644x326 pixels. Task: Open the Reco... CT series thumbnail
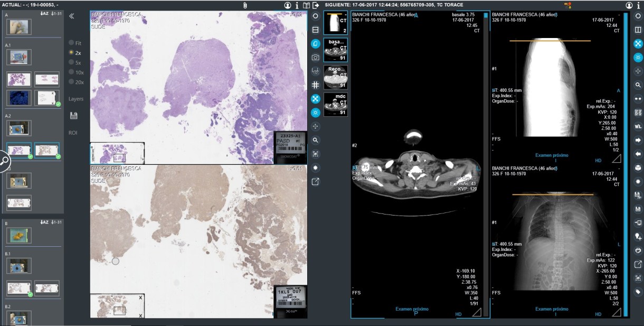(336, 77)
